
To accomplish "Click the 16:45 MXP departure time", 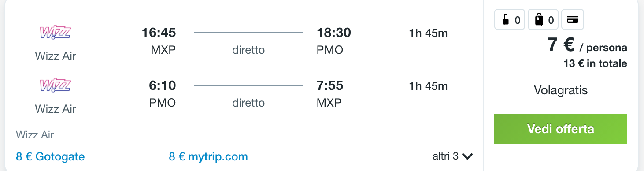I will 159,33.
